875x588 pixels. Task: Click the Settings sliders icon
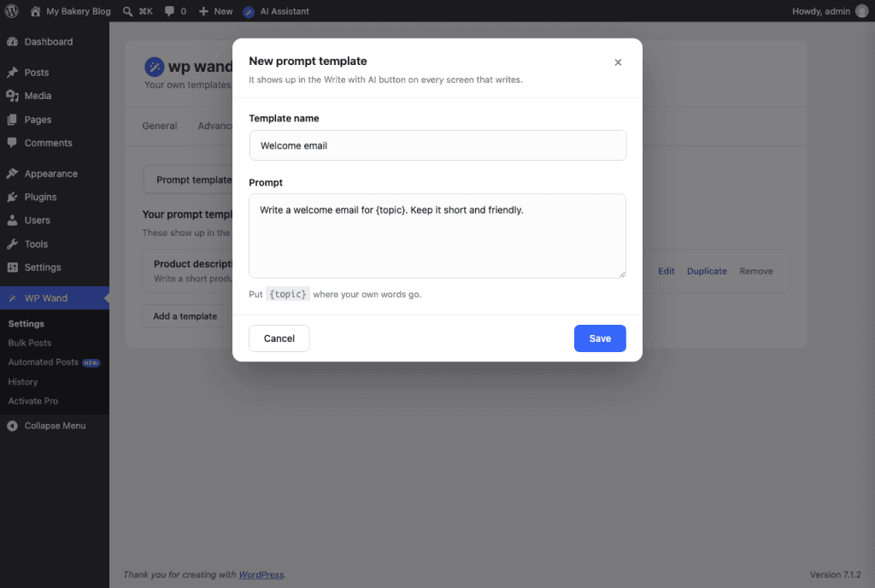pyautogui.click(x=12, y=268)
